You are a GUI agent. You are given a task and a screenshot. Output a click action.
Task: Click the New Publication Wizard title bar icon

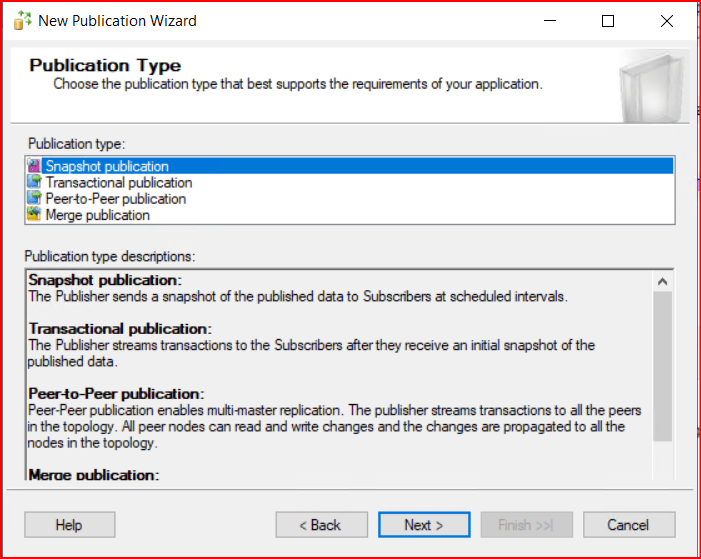pos(22,21)
